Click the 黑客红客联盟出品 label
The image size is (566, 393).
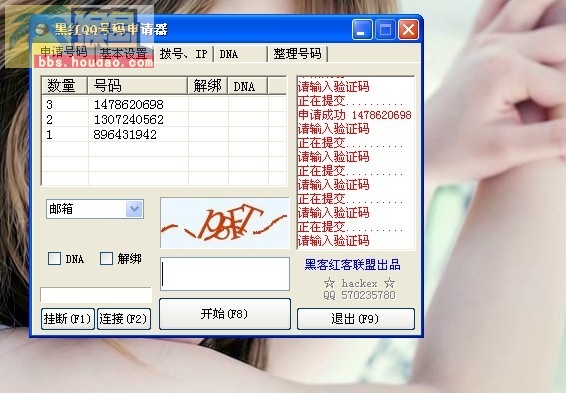point(352,265)
